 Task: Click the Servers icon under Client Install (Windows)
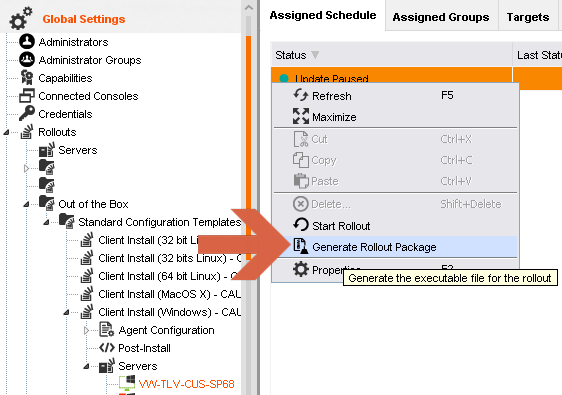coord(107,366)
